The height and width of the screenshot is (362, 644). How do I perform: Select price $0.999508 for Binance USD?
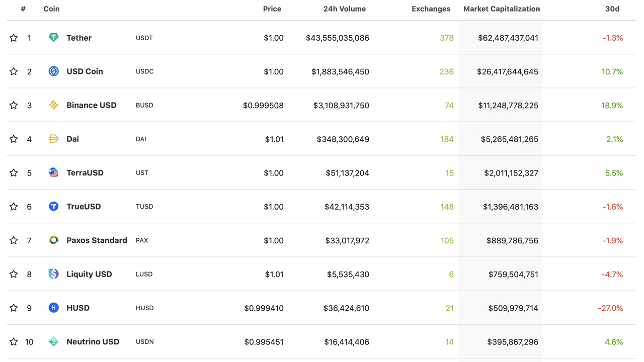[x=263, y=105]
